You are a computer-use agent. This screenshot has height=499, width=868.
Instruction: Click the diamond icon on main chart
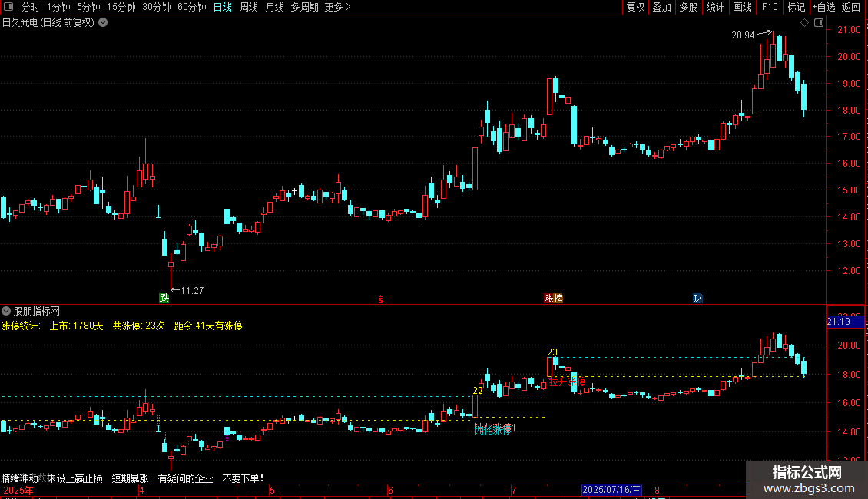pos(804,23)
